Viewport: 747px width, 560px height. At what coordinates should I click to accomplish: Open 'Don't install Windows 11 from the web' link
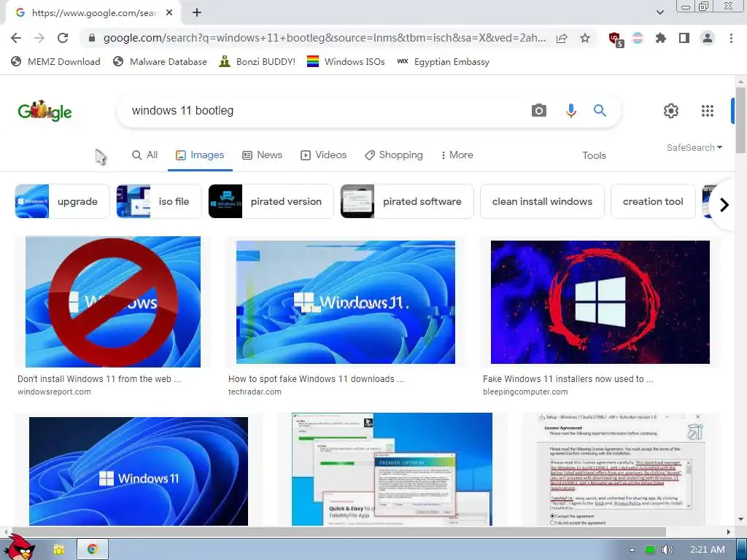[x=99, y=379]
